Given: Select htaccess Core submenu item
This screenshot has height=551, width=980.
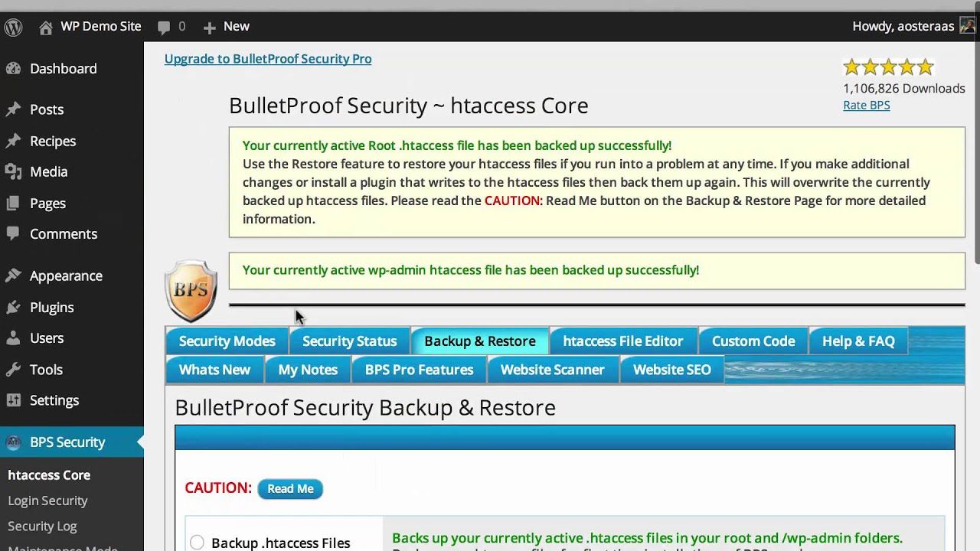Looking at the screenshot, I should point(49,474).
